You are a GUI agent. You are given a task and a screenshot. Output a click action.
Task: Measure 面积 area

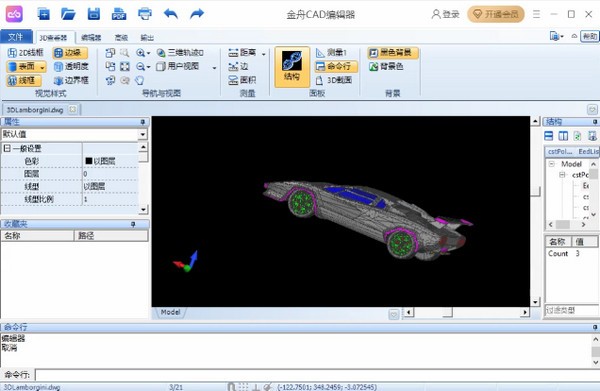pos(242,80)
